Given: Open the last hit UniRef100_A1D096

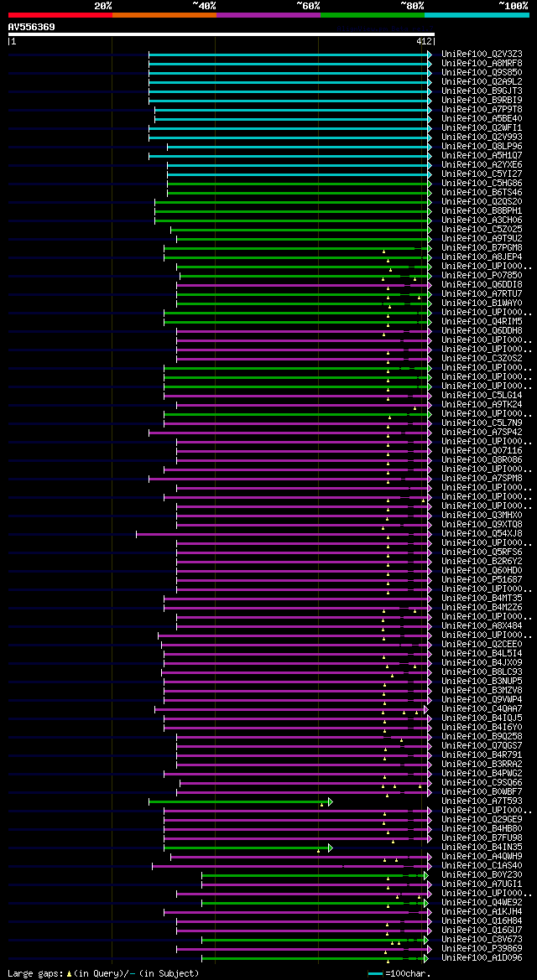Looking at the screenshot, I should point(482,958).
